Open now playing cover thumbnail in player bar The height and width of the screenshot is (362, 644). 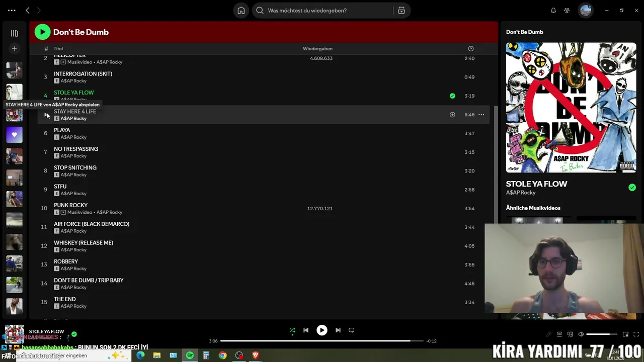tap(14, 334)
